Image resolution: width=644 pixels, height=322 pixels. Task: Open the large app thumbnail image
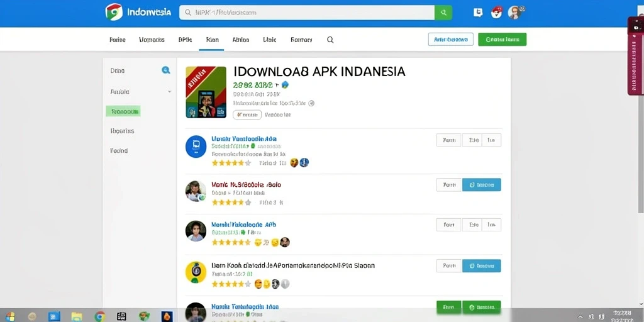(206, 92)
